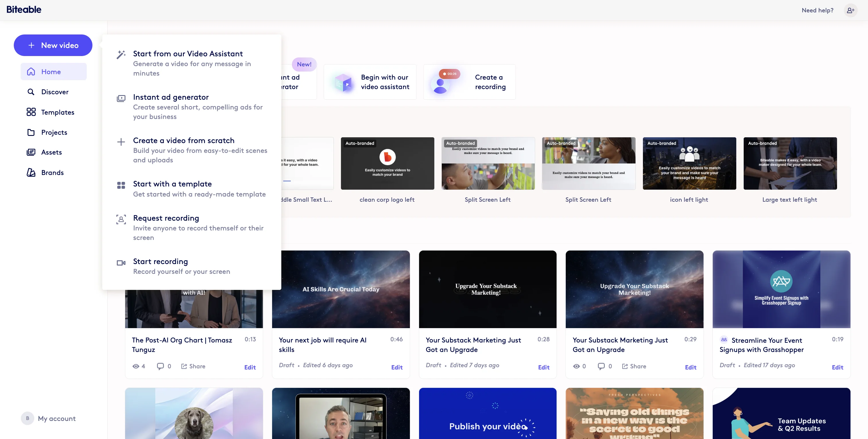
Task: Open comments on the Post-AI Org Chart video
Action: click(161, 366)
